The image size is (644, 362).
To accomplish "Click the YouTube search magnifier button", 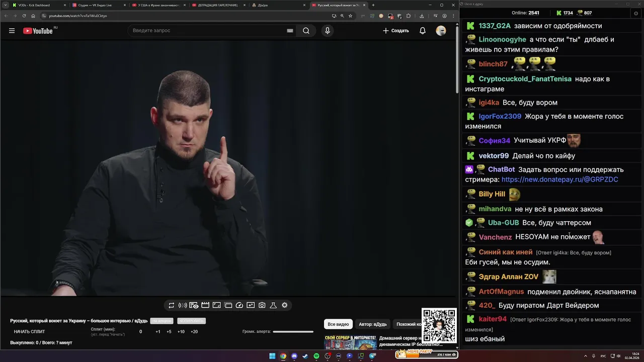I will coord(306,31).
